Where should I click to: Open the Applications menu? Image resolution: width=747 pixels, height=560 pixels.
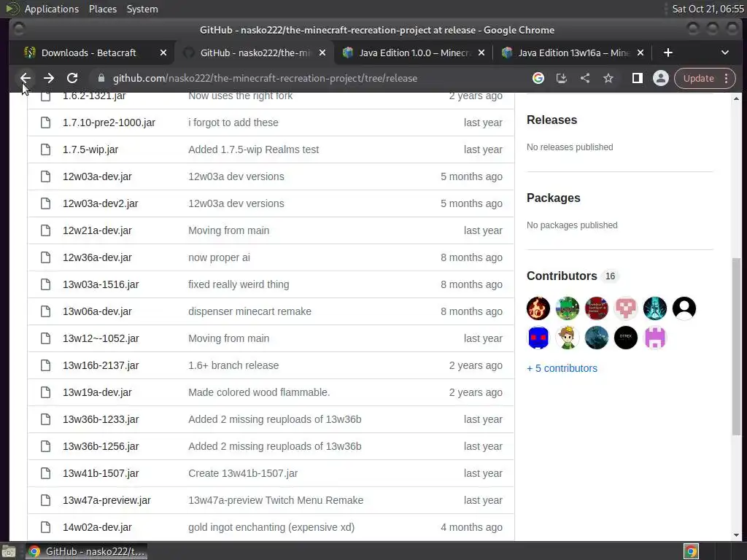click(x=52, y=9)
